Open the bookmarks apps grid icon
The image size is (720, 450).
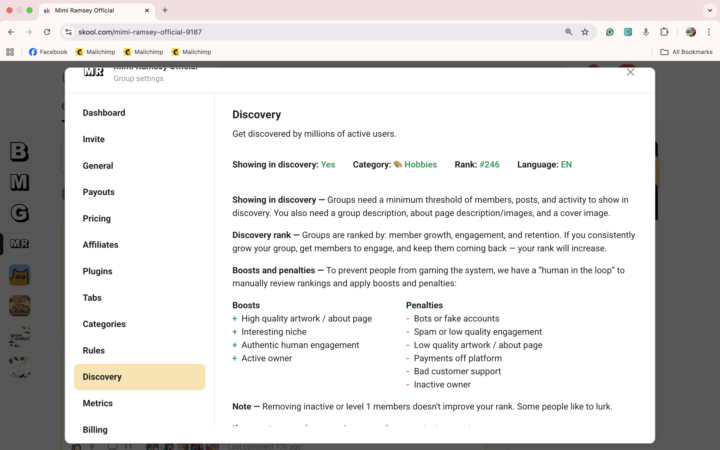11,52
